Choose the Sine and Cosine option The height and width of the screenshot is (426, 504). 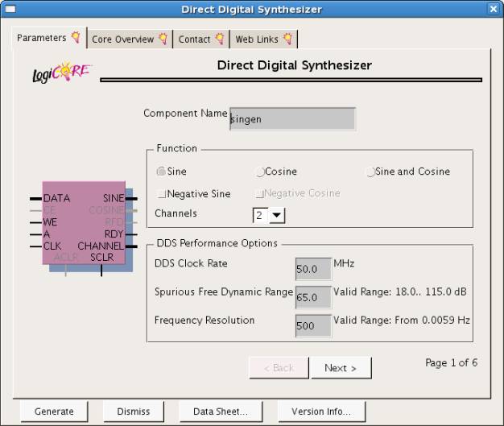point(370,172)
